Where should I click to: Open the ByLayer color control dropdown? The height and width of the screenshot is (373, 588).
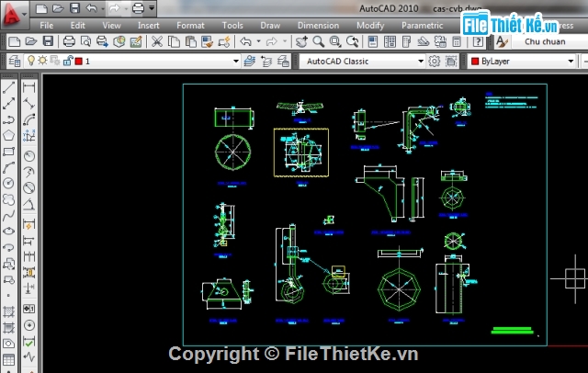pyautogui.click(x=571, y=61)
